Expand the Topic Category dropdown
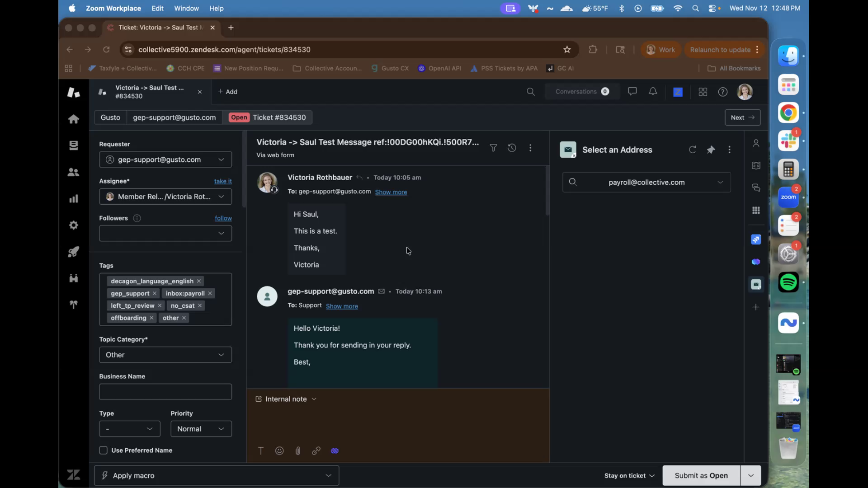Viewport: 868px width, 488px height. click(165, 355)
